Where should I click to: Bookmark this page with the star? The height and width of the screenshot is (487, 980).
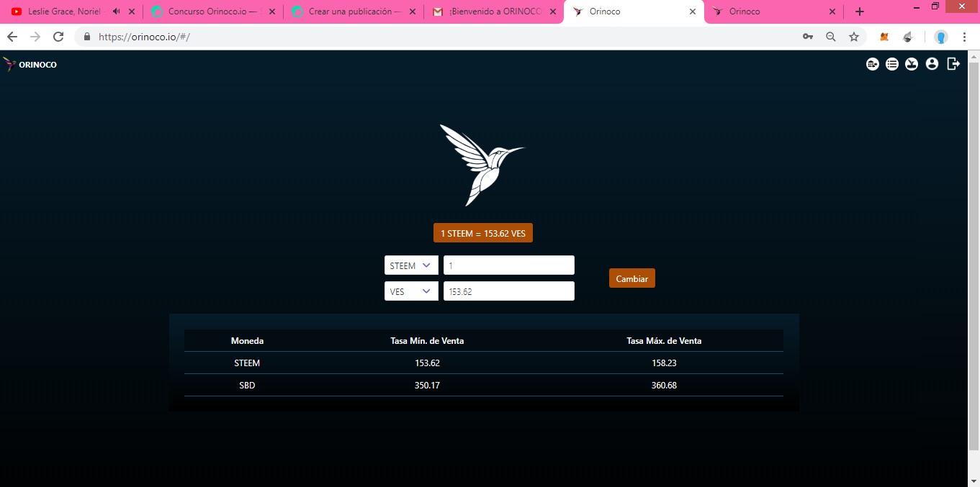(x=854, y=37)
